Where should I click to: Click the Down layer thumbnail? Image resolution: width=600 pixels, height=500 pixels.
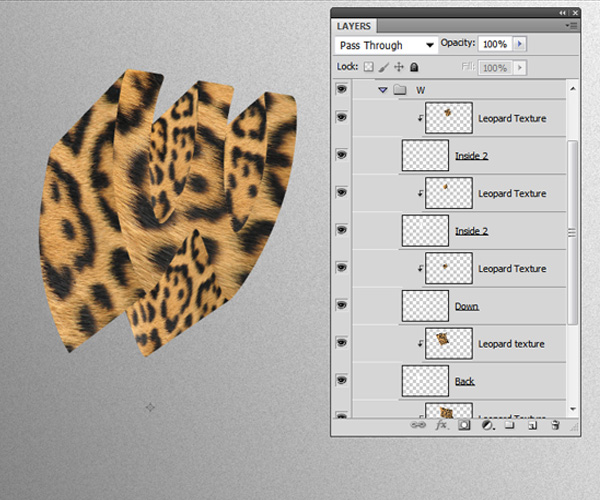pyautogui.click(x=425, y=306)
